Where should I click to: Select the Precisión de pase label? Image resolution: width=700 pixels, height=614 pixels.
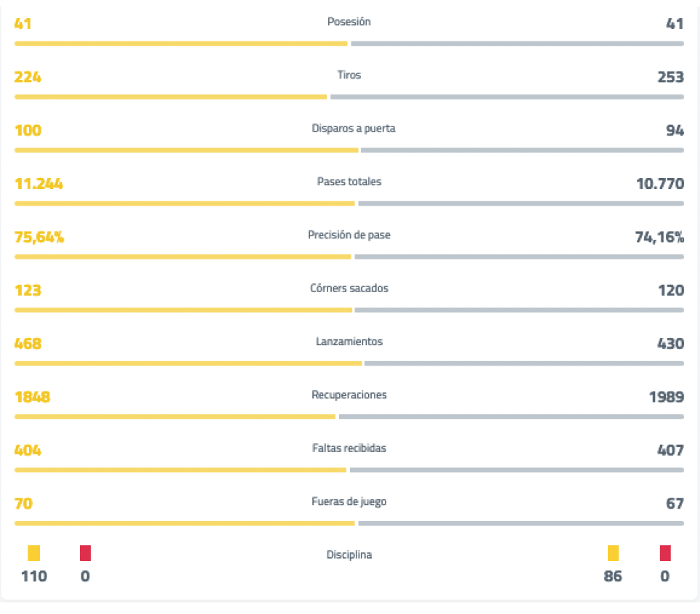click(x=349, y=235)
